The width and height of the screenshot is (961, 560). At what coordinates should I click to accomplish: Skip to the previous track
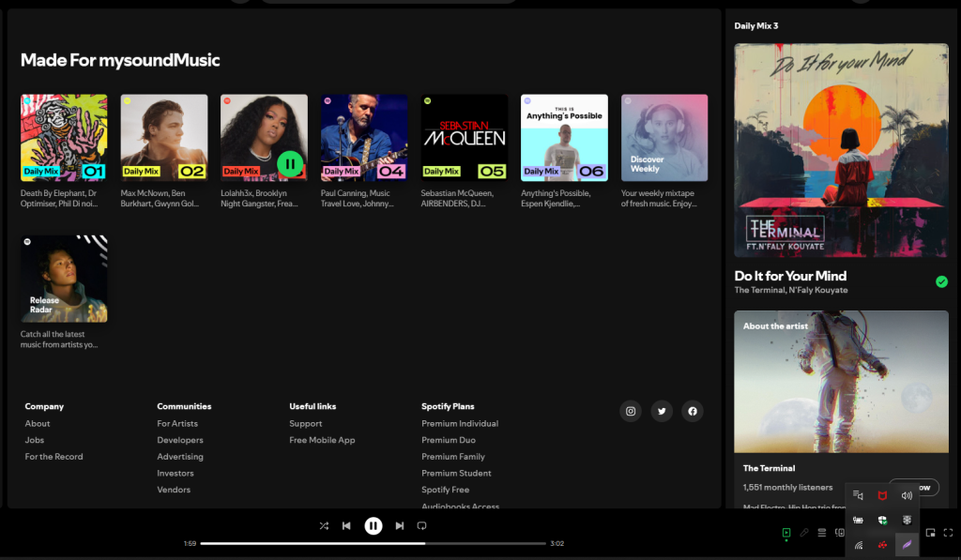346,525
